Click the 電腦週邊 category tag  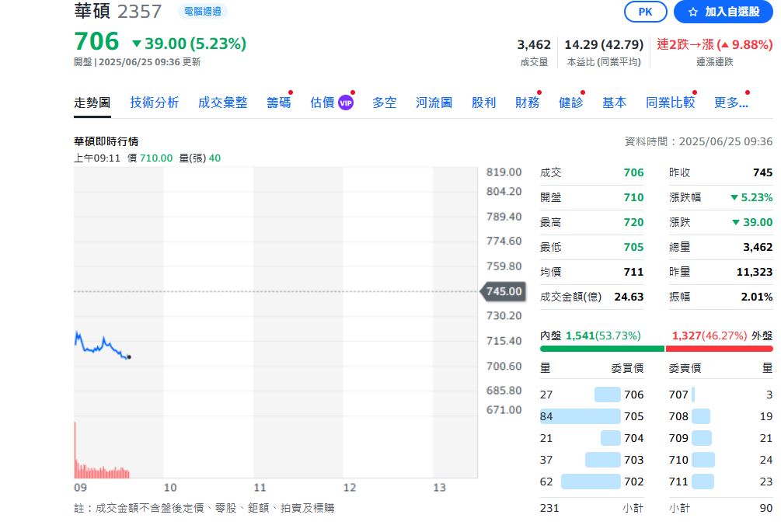tap(203, 12)
